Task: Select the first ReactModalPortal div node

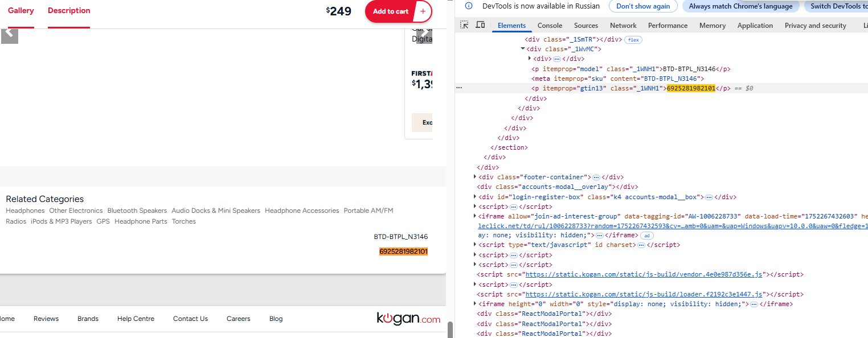Action: pos(544,314)
